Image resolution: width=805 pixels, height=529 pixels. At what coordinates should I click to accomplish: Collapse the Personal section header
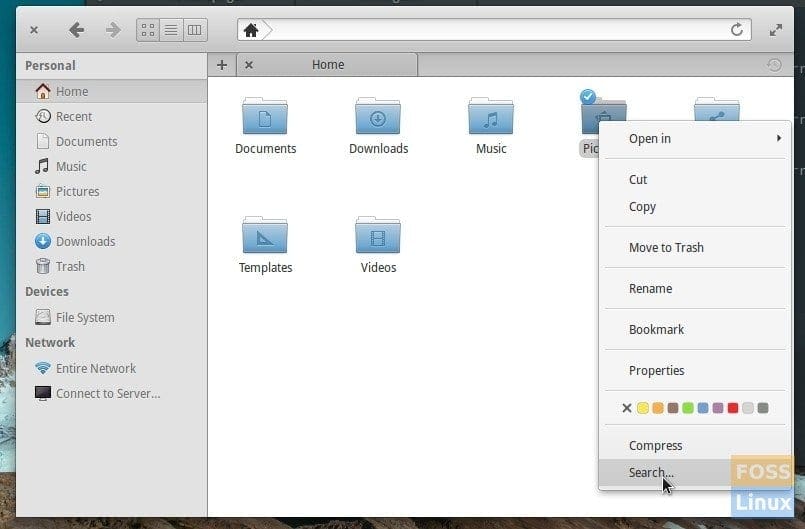[50, 66]
